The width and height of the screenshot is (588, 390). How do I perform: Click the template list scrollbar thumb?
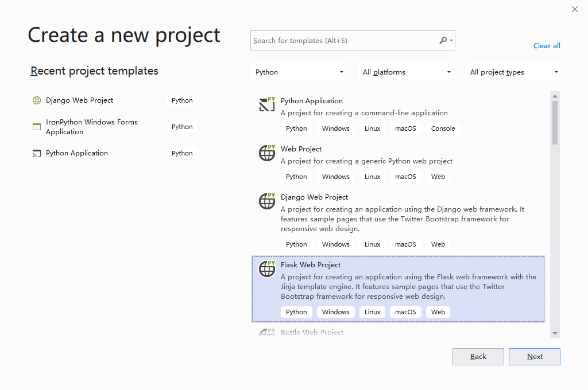click(x=555, y=123)
